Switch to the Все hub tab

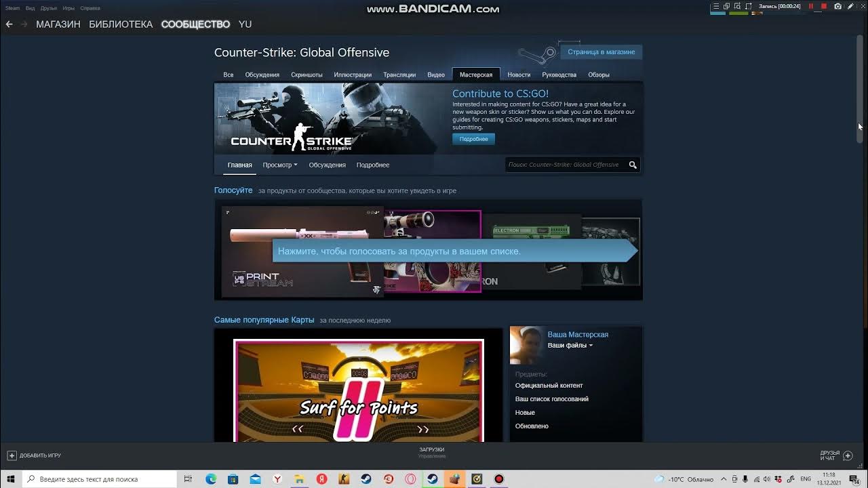coord(229,75)
